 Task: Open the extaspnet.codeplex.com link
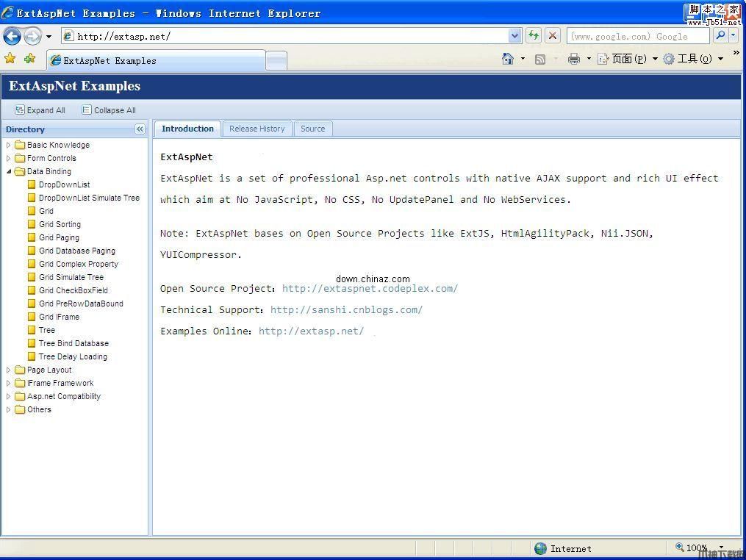tap(370, 288)
